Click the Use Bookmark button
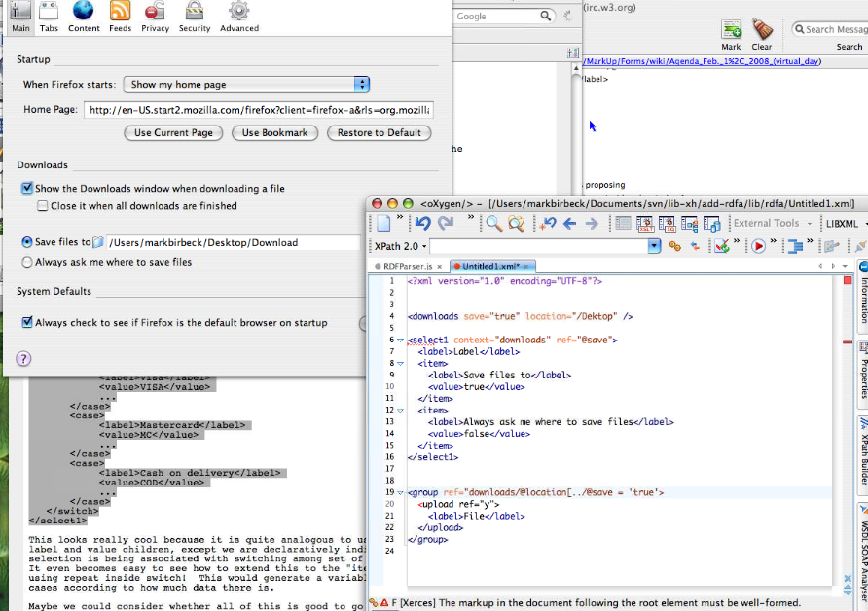The height and width of the screenshot is (611, 868). (x=274, y=133)
